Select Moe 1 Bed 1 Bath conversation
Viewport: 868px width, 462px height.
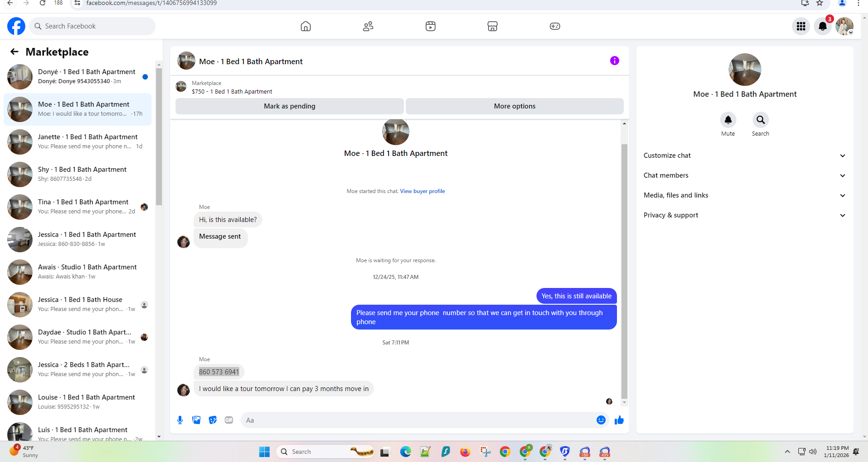pyautogui.click(x=77, y=109)
